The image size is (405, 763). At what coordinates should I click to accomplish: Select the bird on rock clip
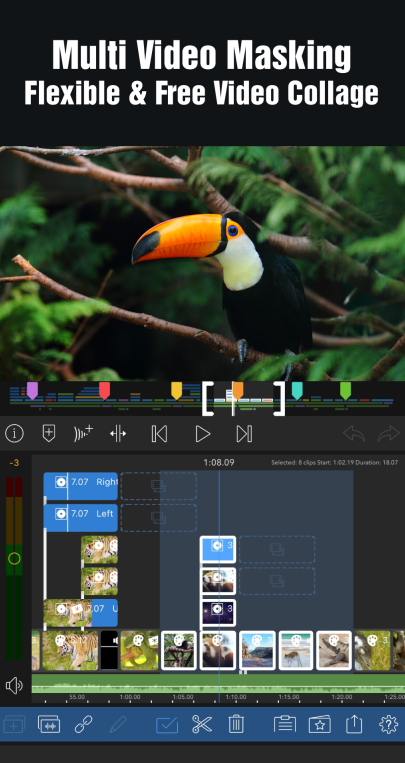coord(334,650)
